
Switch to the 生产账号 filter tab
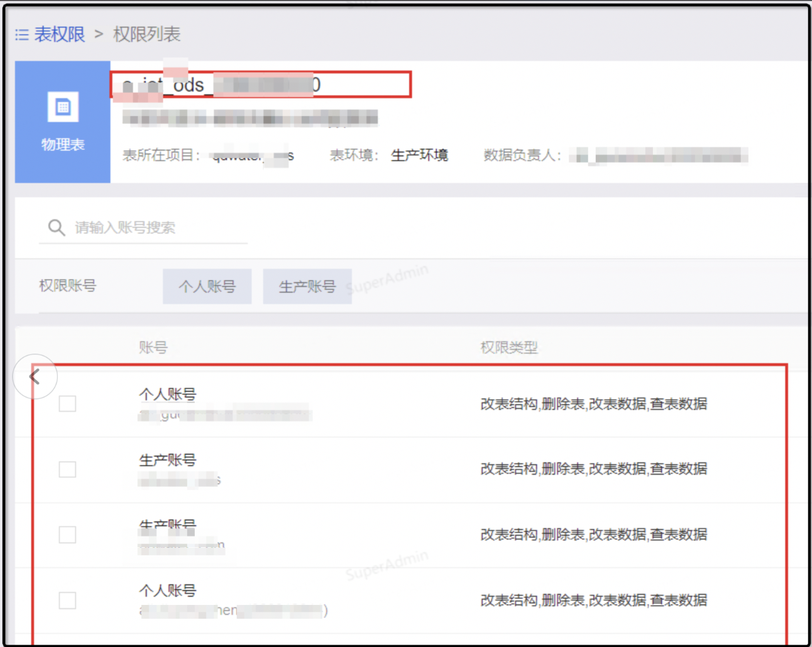click(307, 286)
